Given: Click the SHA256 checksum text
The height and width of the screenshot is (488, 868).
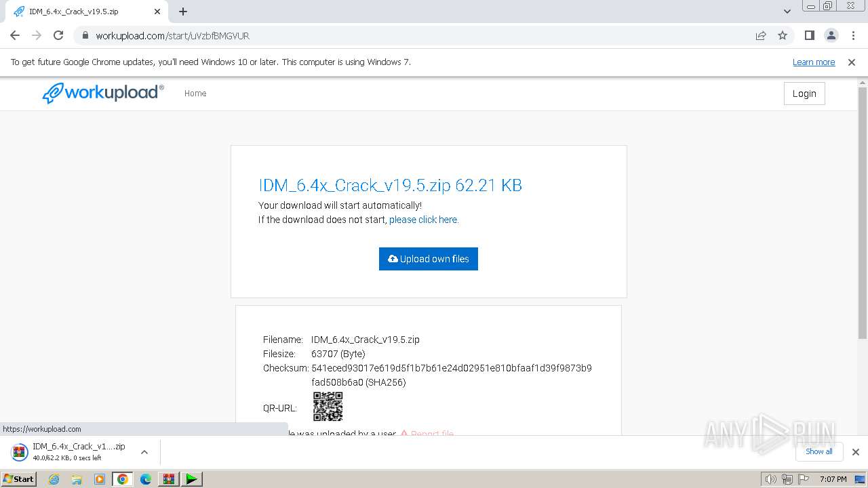Looking at the screenshot, I should click(x=451, y=375).
